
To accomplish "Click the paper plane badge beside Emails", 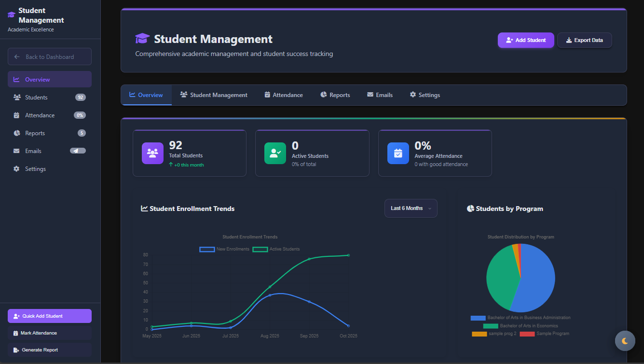I will click(x=78, y=151).
